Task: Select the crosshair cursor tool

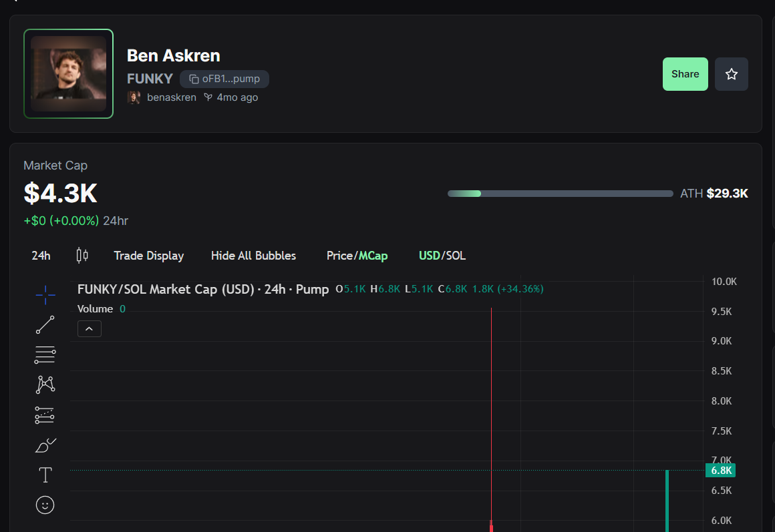Action: click(x=45, y=294)
